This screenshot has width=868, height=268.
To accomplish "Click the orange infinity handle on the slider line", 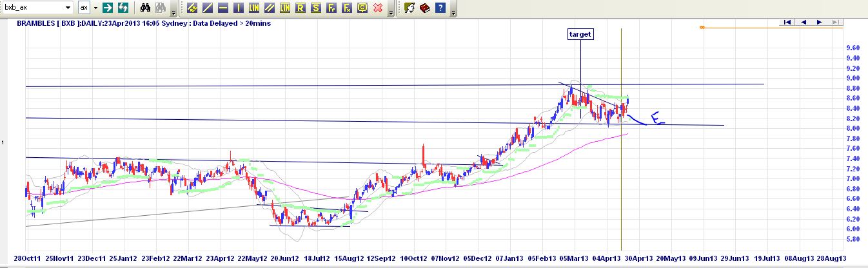I will 702,27.
